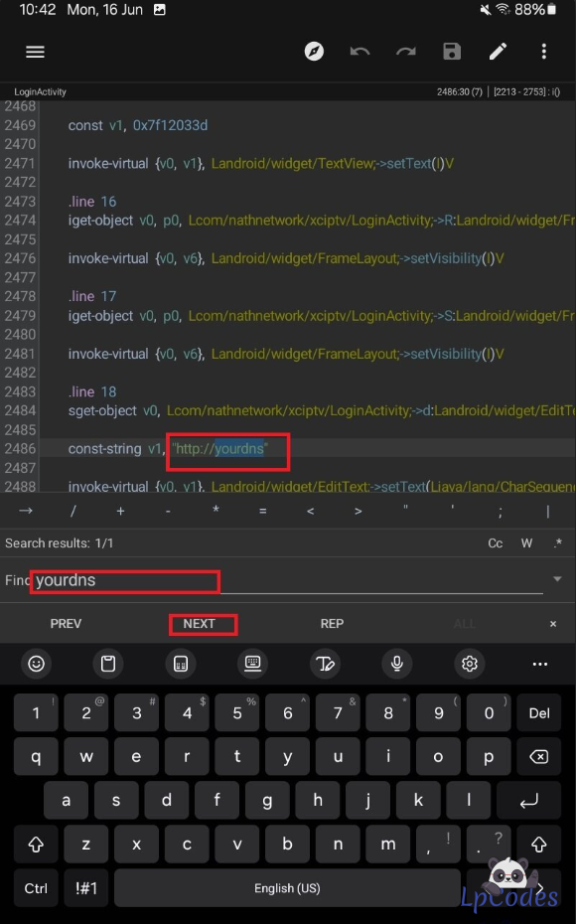Tap the Ctrl key
The height and width of the screenshot is (924, 576).
36,888
